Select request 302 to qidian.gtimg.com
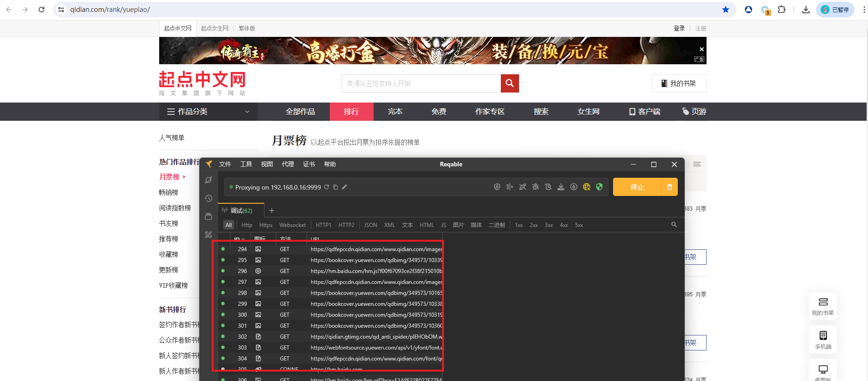The width and height of the screenshot is (868, 381). coord(331,337)
